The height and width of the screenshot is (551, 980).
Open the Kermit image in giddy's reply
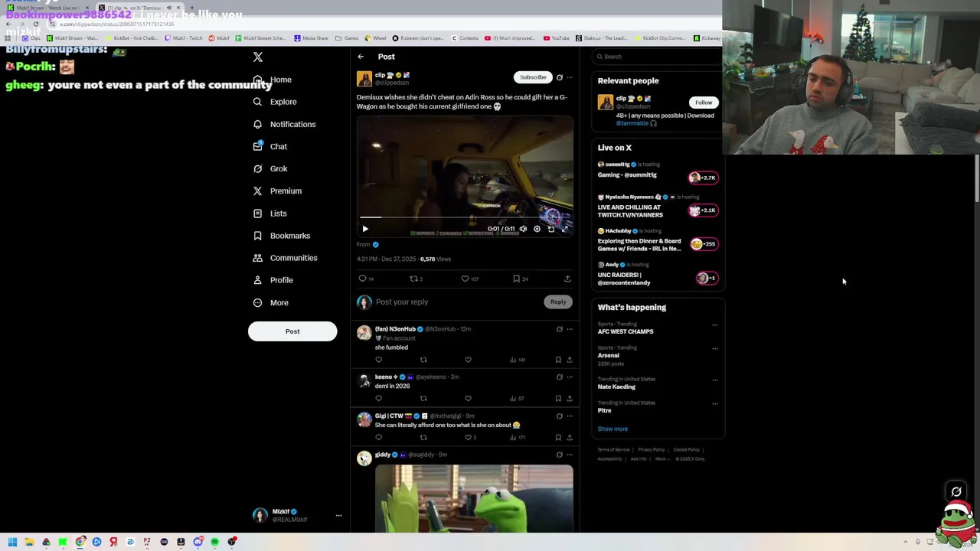474,498
